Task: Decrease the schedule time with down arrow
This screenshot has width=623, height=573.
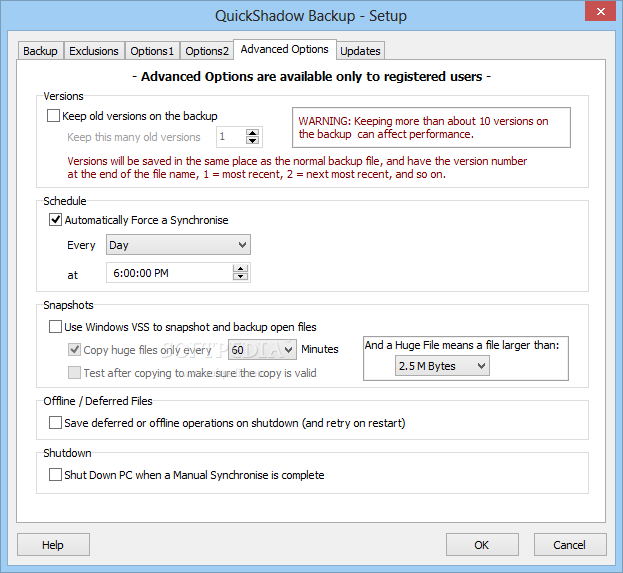Action: (240, 276)
